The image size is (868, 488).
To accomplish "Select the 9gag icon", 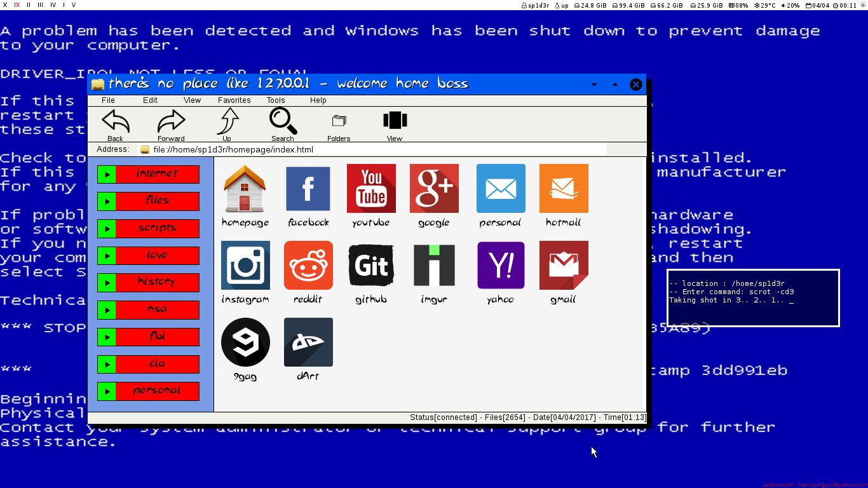I will (245, 342).
